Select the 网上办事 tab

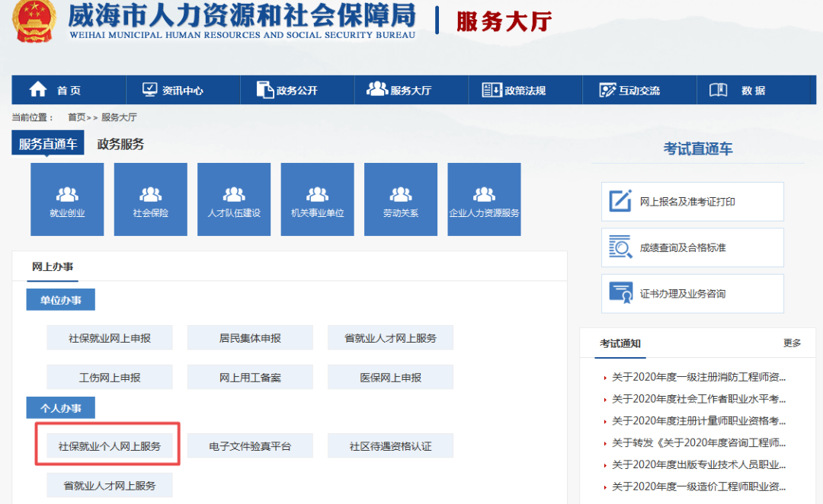coord(53,265)
